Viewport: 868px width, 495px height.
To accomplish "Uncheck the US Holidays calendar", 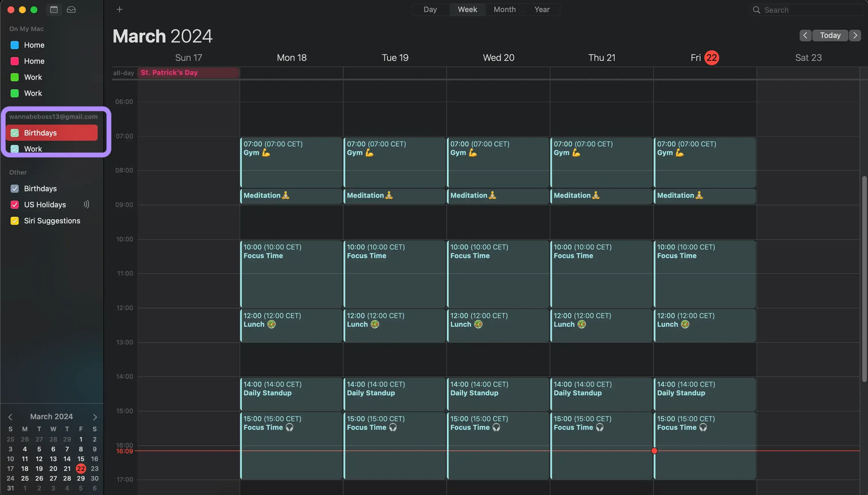I will pyautogui.click(x=14, y=204).
